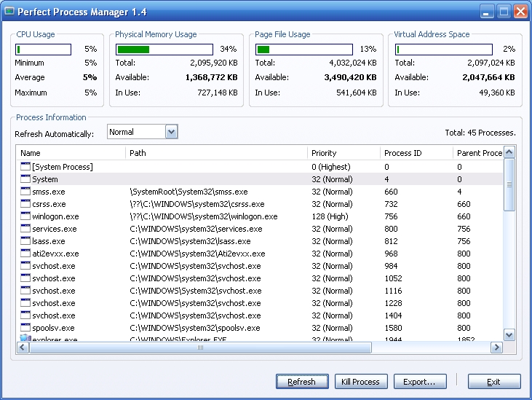532x400 pixels.
Task: Click the Kill Process button
Action: click(x=361, y=382)
